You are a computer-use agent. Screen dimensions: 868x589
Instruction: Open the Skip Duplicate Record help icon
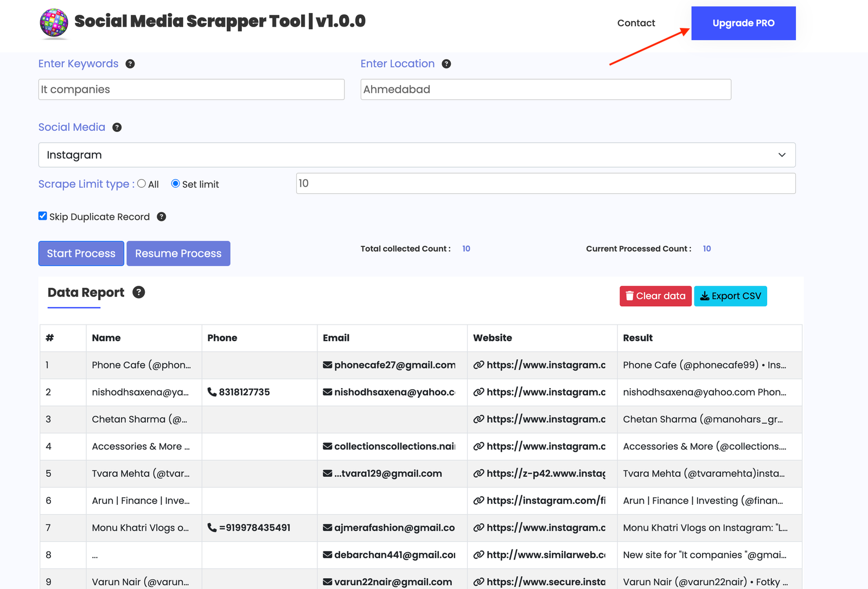pyautogui.click(x=162, y=217)
